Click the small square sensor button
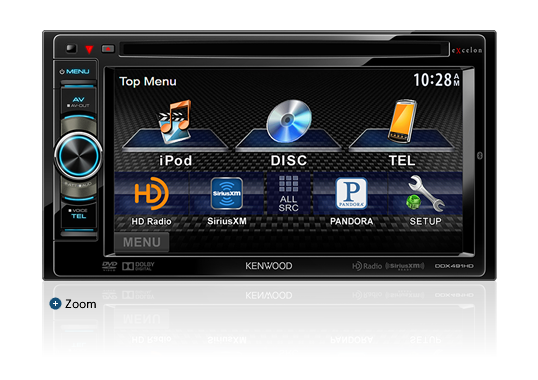538x380 pixels. [x=71, y=48]
